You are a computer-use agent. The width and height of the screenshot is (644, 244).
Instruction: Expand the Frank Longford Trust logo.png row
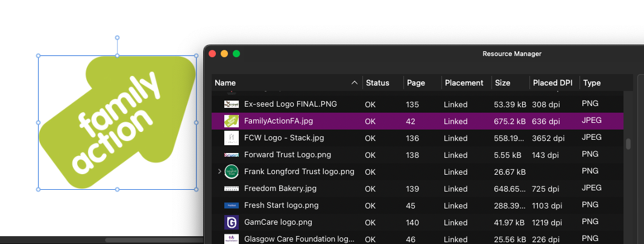pos(219,172)
